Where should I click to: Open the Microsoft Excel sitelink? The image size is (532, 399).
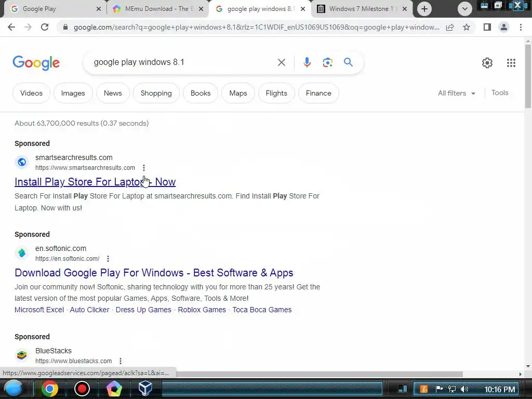coord(39,310)
